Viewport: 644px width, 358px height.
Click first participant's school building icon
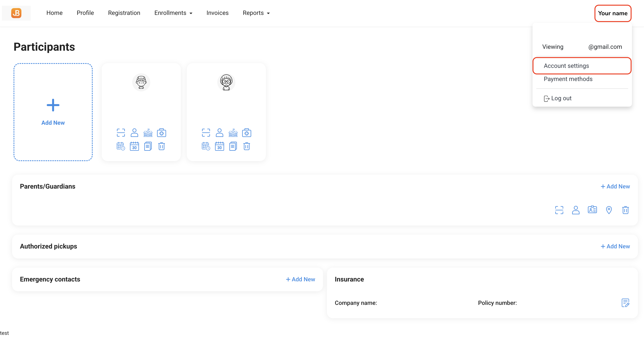(148, 133)
